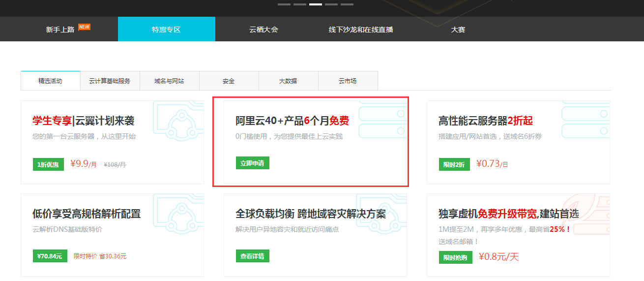644x281 pixels.
Task: Click text 1M提至2M，再享多年优惠，最高省25%！
Action: (505, 229)
